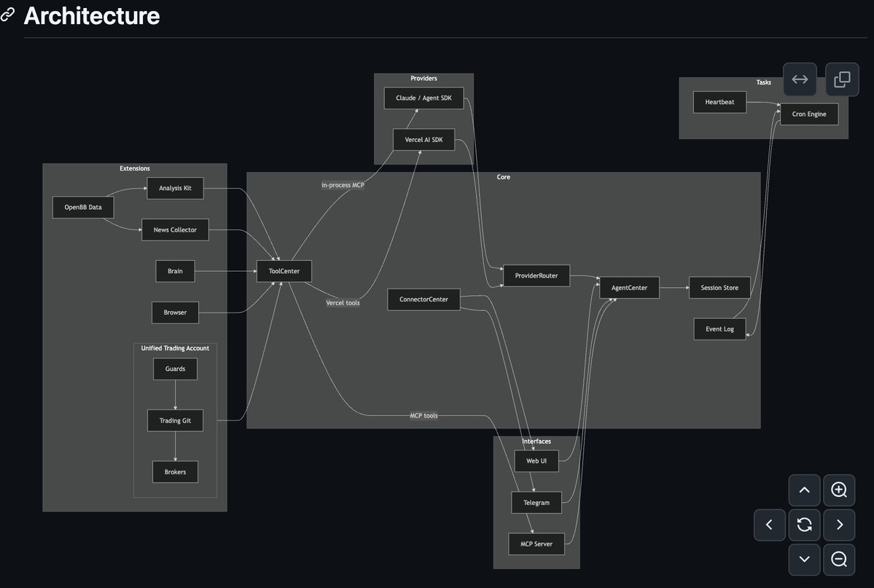Copy the diagram source with copy icon
874x588 pixels.
pos(842,79)
